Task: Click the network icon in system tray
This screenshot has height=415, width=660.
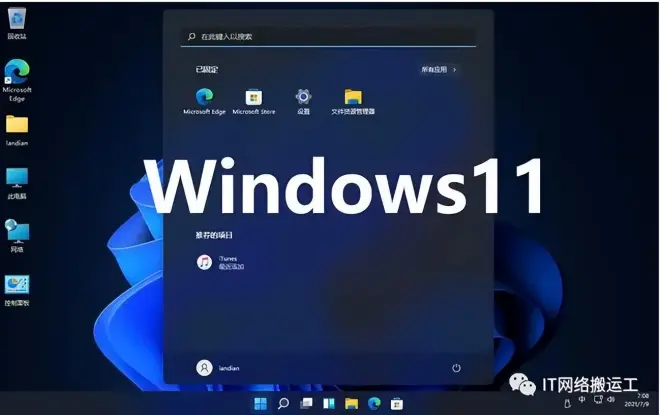Action: coord(598,399)
